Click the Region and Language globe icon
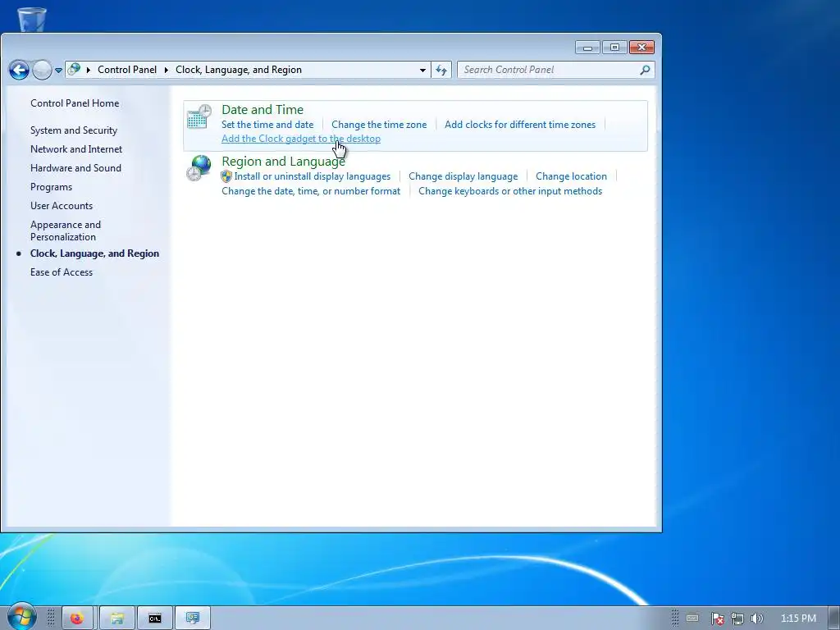This screenshot has width=840, height=630. pyautogui.click(x=199, y=168)
